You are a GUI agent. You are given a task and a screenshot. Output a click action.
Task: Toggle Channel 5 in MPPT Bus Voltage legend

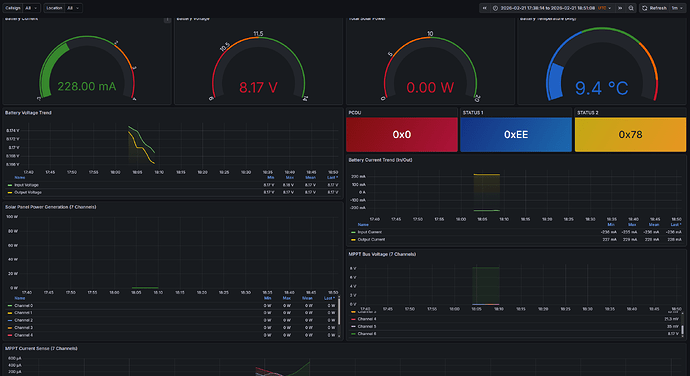coord(367,327)
